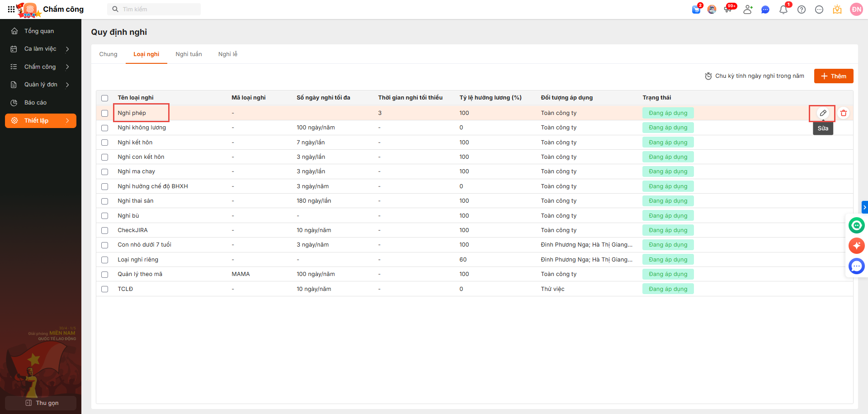
Task: Click the orange Thêm button
Action: [834, 76]
